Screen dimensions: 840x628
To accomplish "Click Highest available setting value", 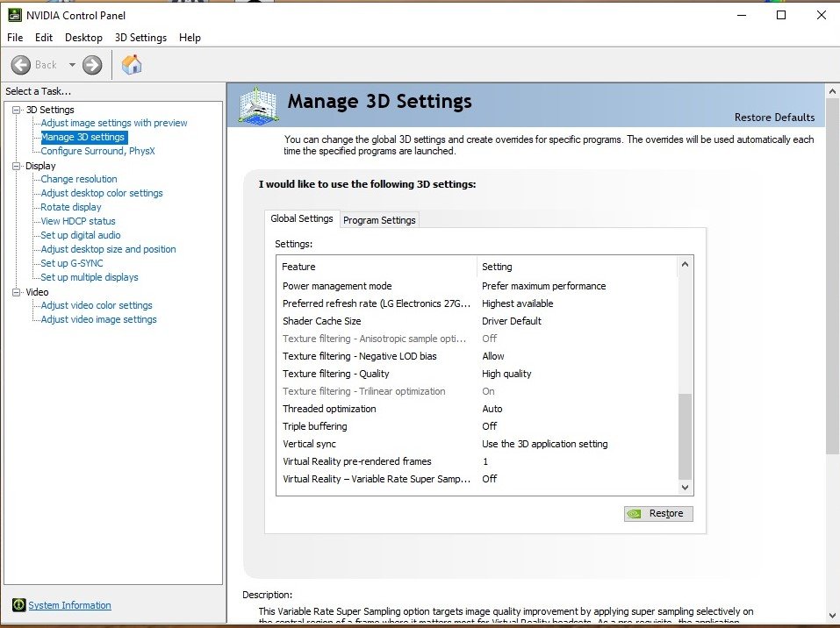I will coord(518,303).
